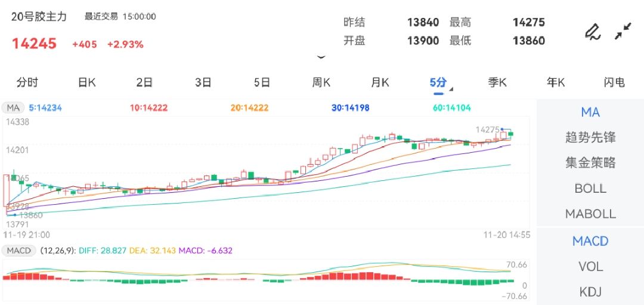
Task: Open the 月K chart tab
Action: (x=380, y=82)
